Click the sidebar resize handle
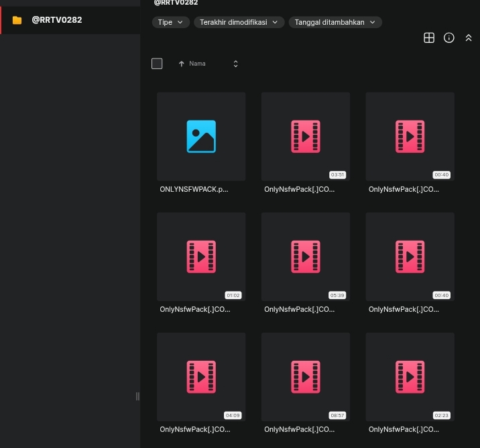 (137, 396)
